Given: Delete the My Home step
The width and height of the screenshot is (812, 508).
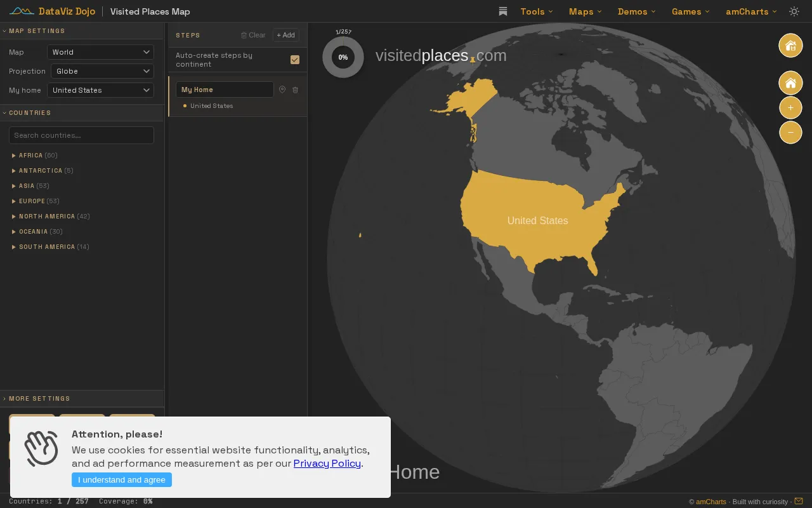Looking at the screenshot, I should coord(295,90).
